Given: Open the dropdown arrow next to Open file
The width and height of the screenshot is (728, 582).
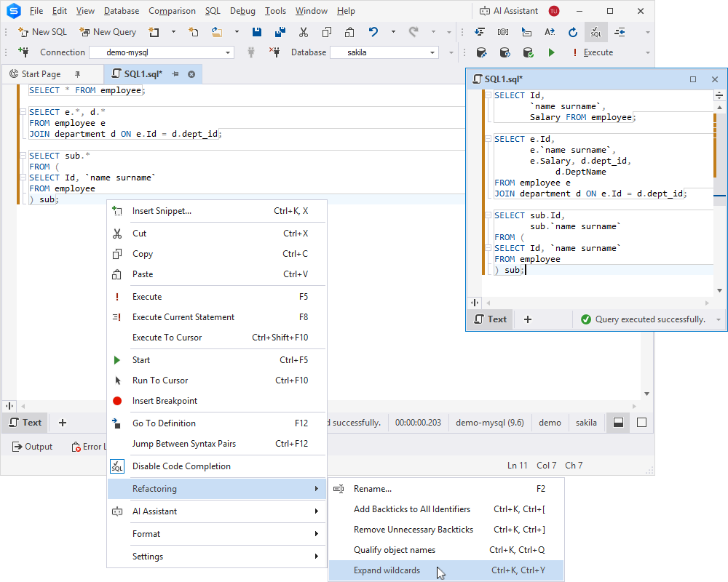Looking at the screenshot, I should [237, 32].
